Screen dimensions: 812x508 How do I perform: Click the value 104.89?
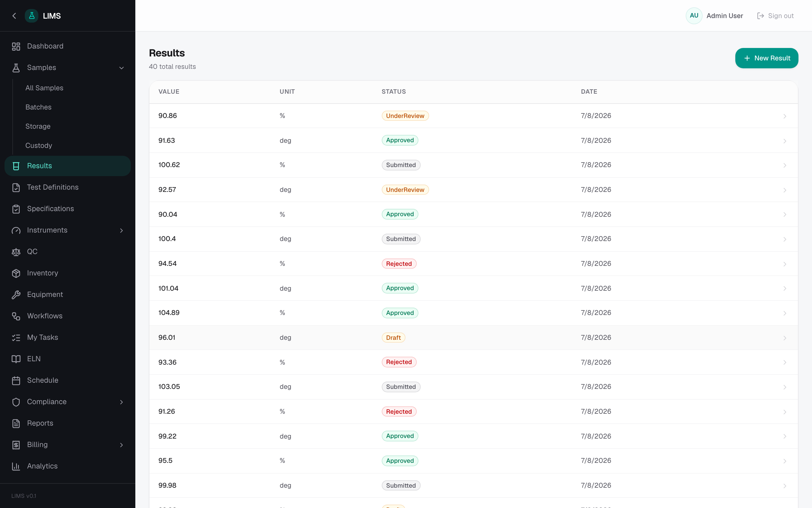pyautogui.click(x=169, y=313)
